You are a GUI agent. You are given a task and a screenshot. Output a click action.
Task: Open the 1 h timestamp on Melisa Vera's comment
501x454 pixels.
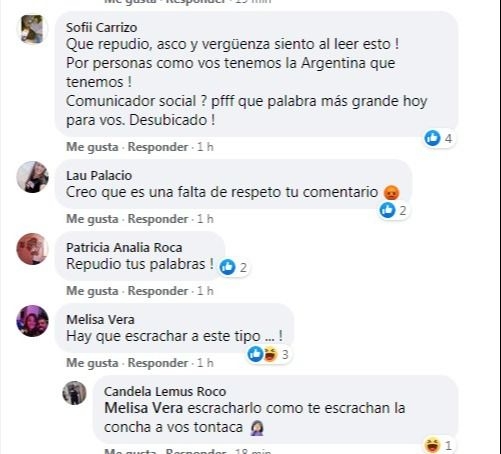pos(205,363)
